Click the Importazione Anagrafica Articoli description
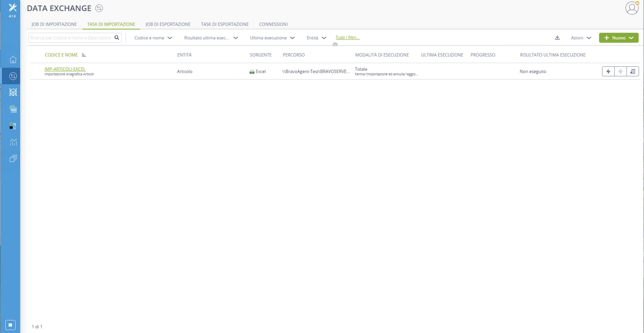The image size is (644, 333). (69, 74)
